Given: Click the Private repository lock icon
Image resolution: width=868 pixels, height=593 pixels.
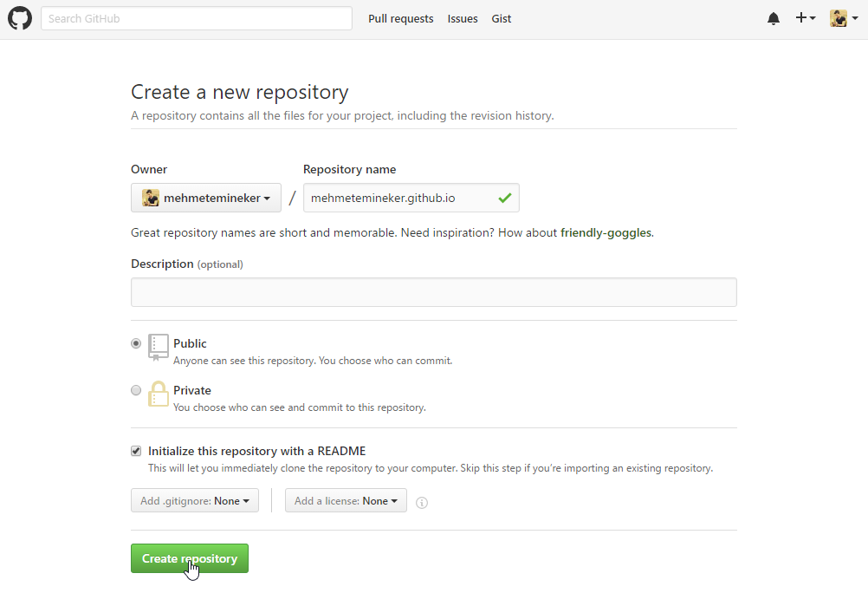Looking at the screenshot, I should point(159,394).
